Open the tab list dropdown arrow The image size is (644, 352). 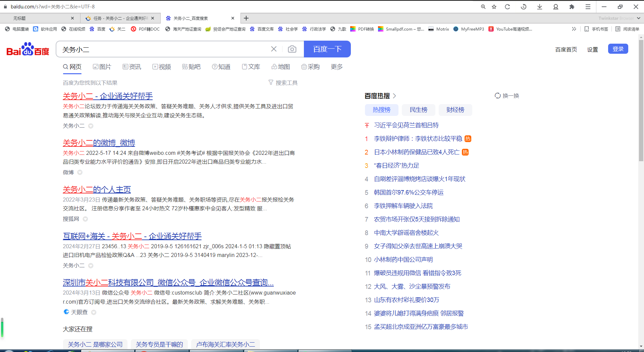[639, 18]
